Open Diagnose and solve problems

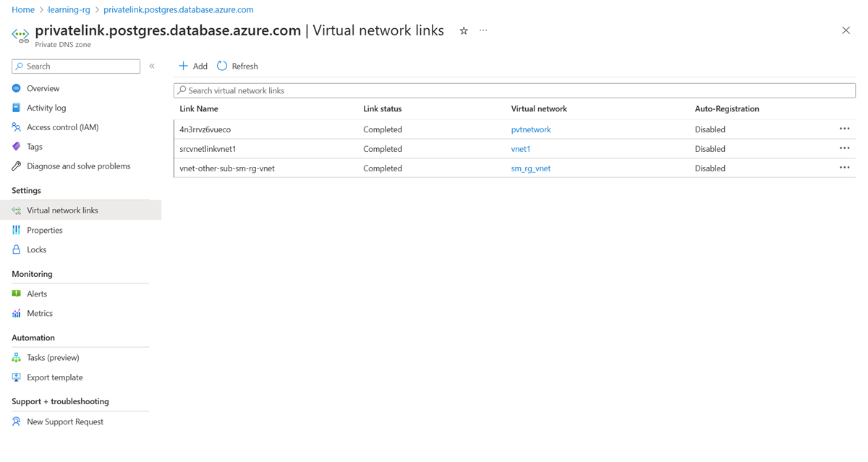click(79, 166)
